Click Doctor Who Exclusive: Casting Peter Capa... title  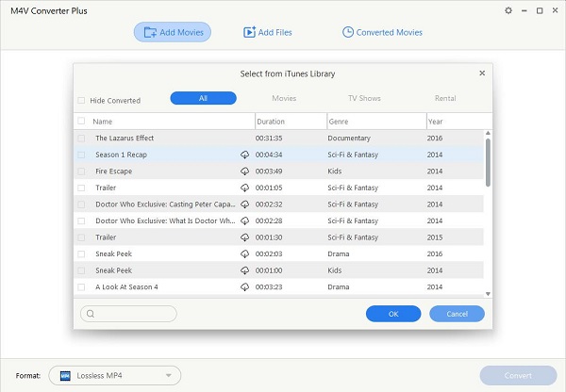(165, 204)
